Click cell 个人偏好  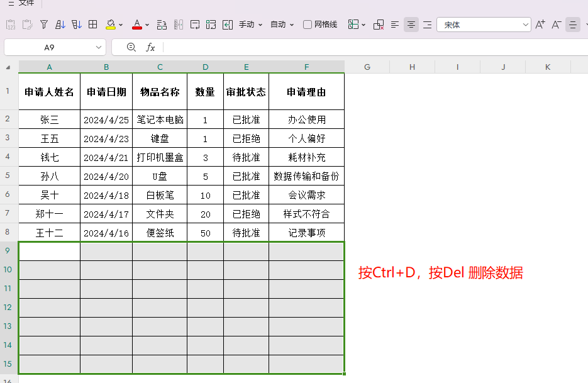(306, 139)
